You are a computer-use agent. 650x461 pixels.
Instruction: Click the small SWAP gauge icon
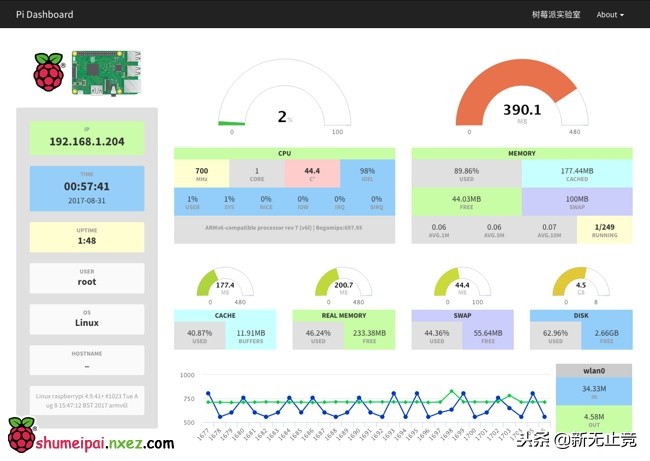[x=462, y=282]
